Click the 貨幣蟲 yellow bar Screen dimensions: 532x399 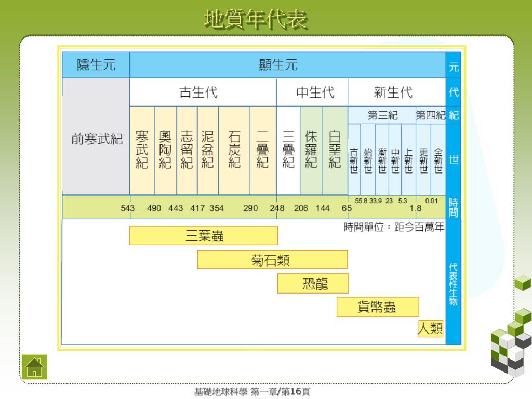tap(378, 307)
